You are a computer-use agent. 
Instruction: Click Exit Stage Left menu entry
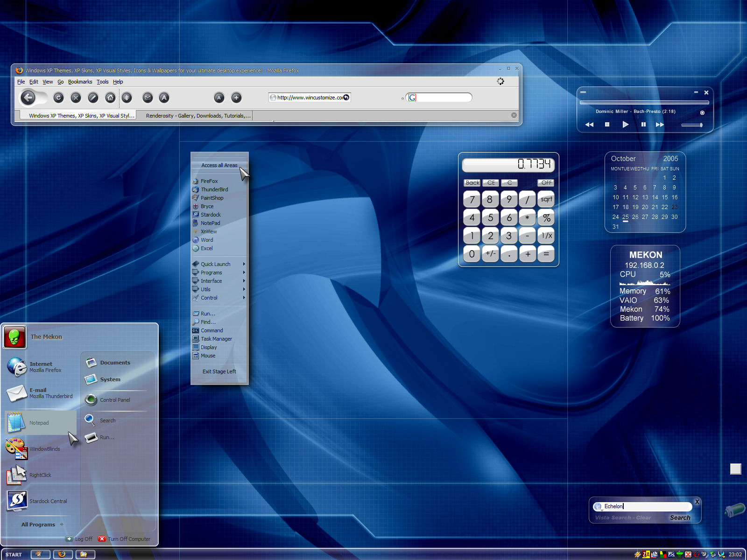click(x=219, y=371)
